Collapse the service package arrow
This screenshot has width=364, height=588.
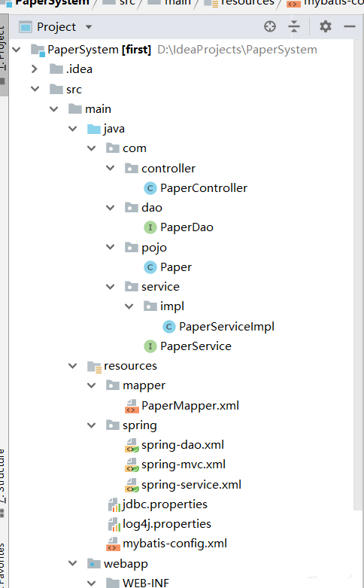(x=110, y=287)
